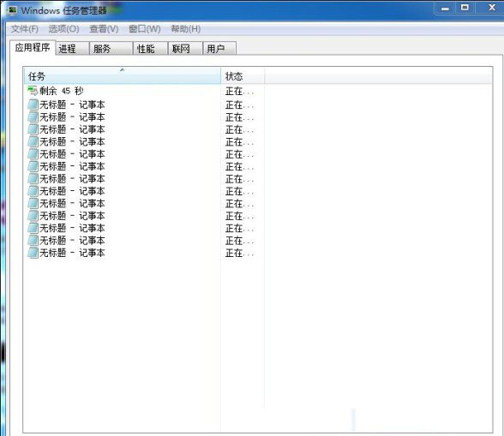The image size is (504, 436).
Task: Click the 正在... status of 剩余 45 秒
Action: (239, 92)
